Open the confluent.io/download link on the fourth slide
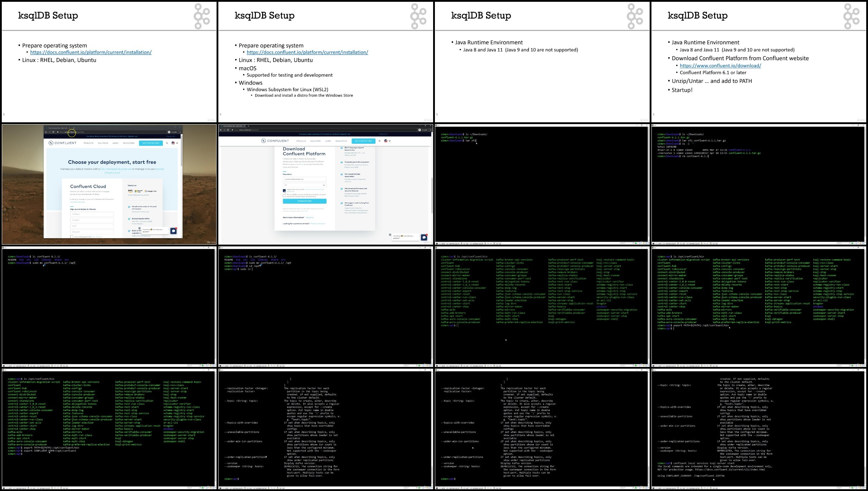This screenshot has width=868, height=491. [x=721, y=65]
